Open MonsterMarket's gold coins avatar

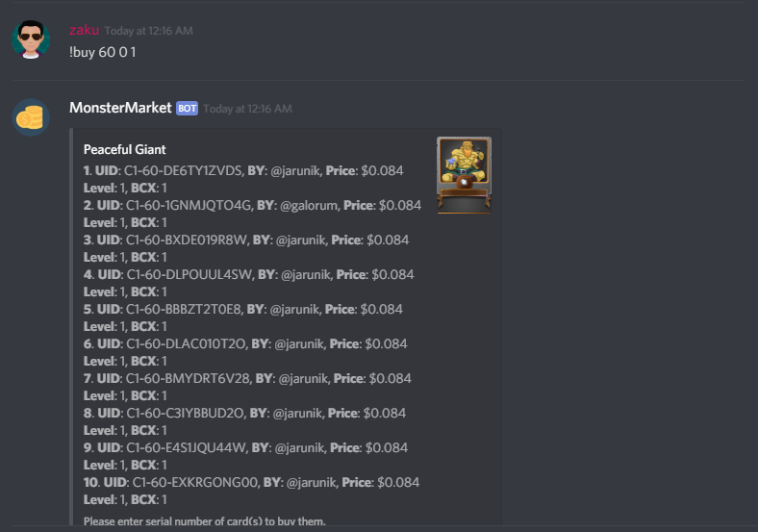(x=31, y=117)
